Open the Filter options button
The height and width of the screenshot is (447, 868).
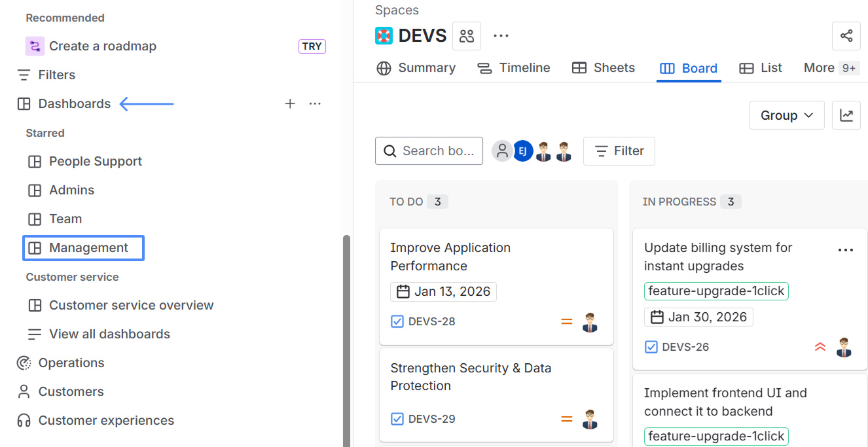(x=619, y=151)
